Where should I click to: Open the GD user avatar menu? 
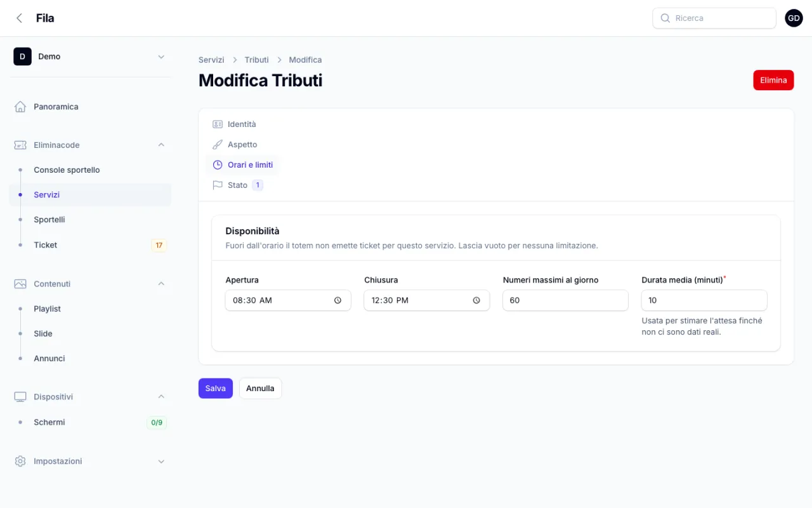point(794,18)
